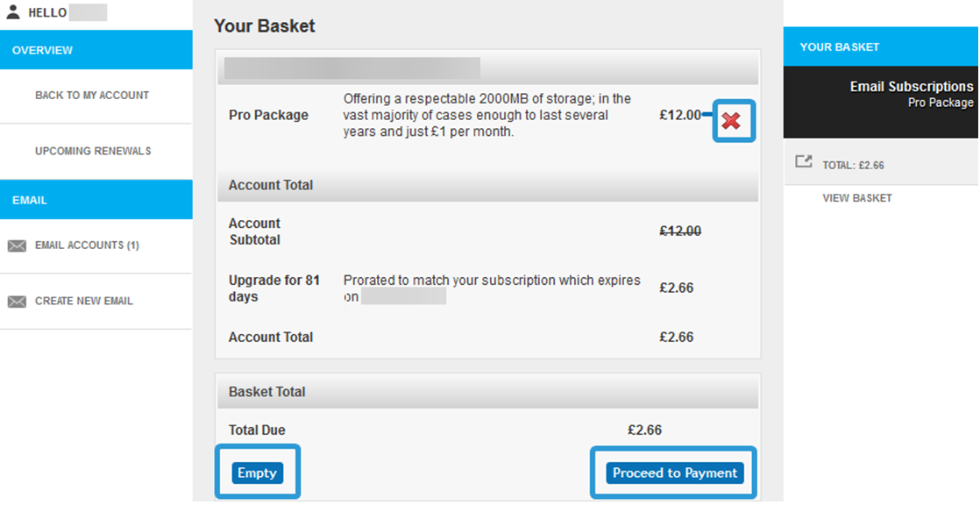This screenshot has height=512, width=980.
Task: Click the Pro Package item name
Action: pos(268,115)
